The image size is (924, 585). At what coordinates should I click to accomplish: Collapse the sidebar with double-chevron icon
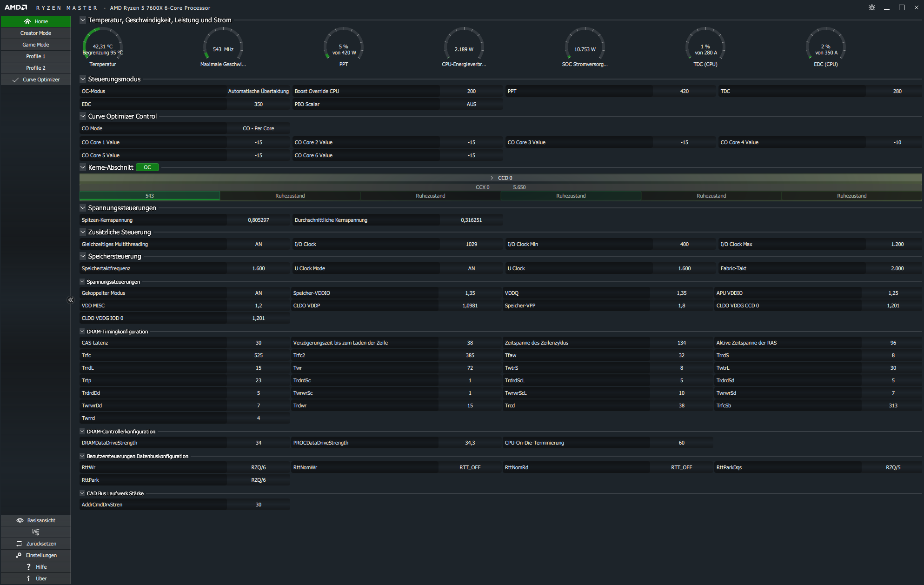pyautogui.click(x=71, y=300)
